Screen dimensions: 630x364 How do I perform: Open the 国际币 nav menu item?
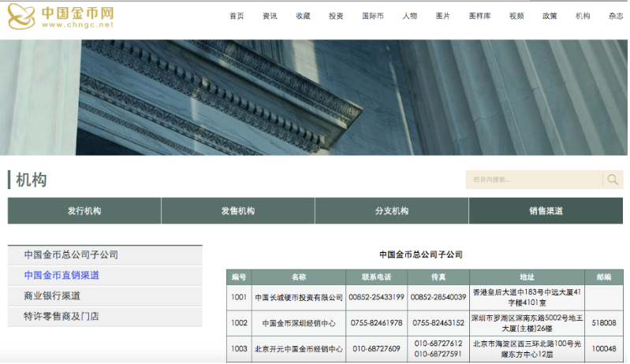pyautogui.click(x=372, y=16)
